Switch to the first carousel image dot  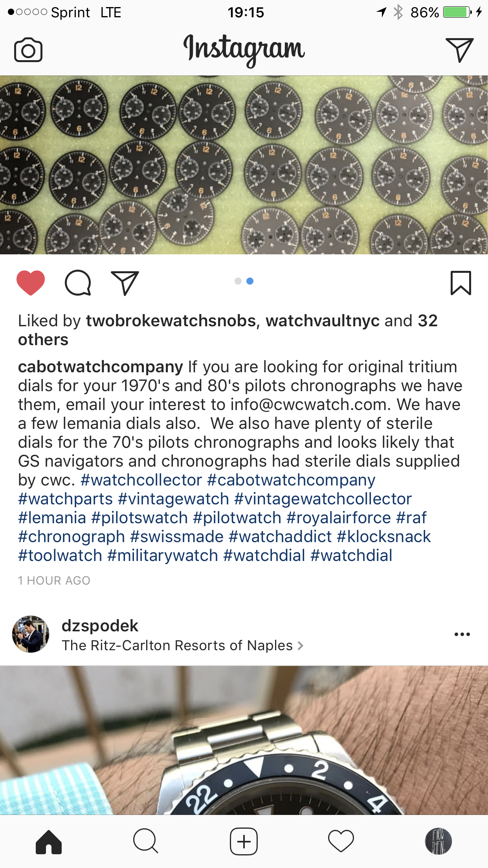pyautogui.click(x=238, y=281)
